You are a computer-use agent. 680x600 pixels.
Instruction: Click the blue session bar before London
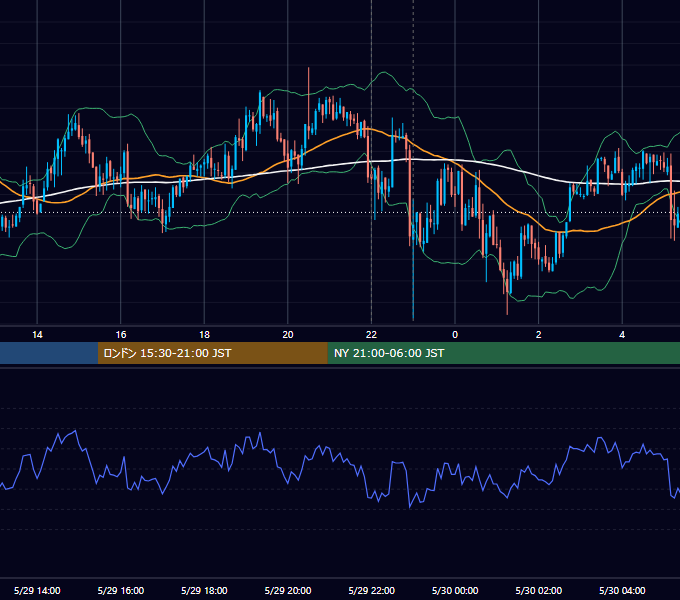click(49, 353)
